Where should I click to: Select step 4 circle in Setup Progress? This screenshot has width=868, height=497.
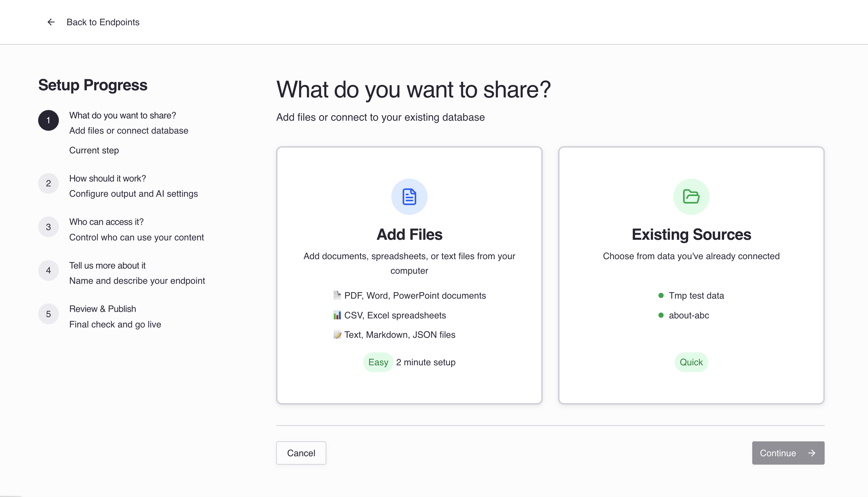(49, 271)
